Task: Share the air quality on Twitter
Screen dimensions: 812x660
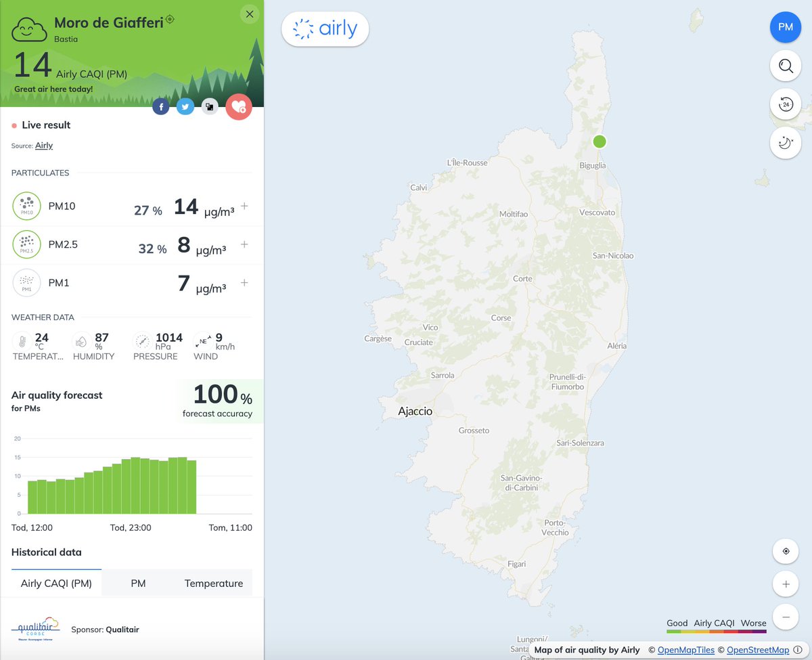Action: tap(185, 106)
